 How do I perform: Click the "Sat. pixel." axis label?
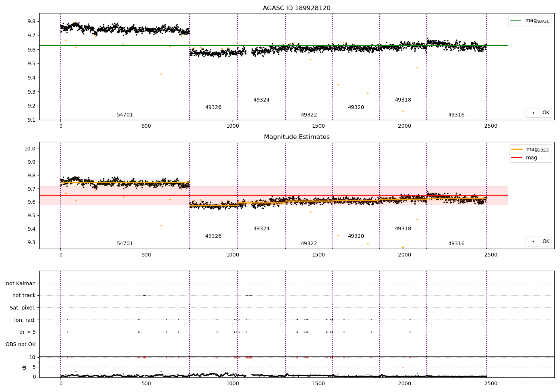(22, 308)
